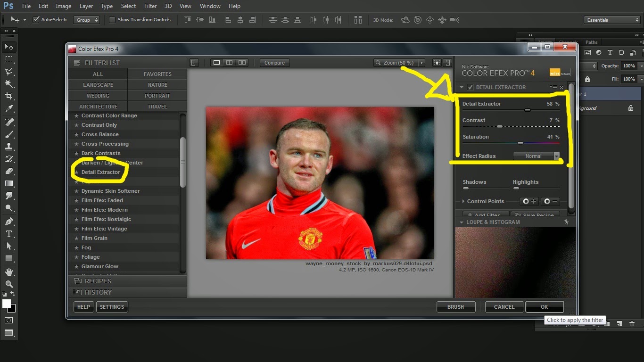Image resolution: width=644 pixels, height=362 pixels.
Task: Show the PORTRAIT filter category
Action: [157, 96]
